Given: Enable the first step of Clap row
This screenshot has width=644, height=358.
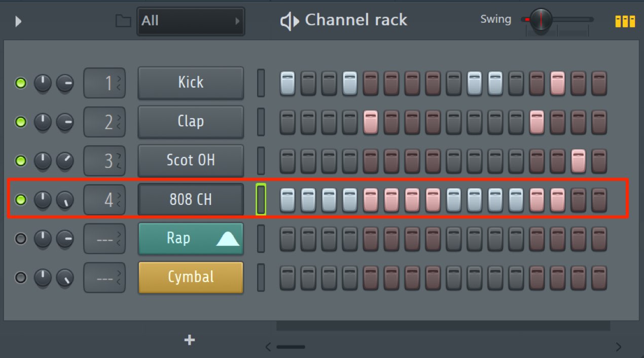Looking at the screenshot, I should coord(288,122).
